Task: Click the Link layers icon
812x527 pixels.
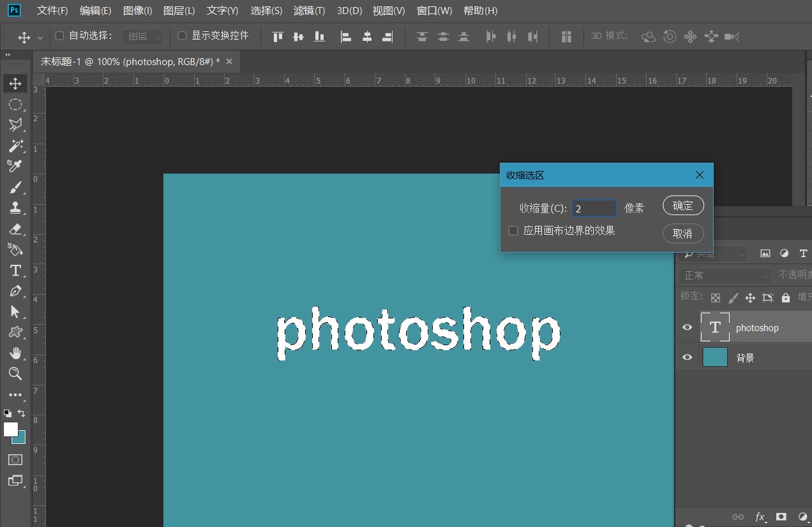Action: pos(738,517)
